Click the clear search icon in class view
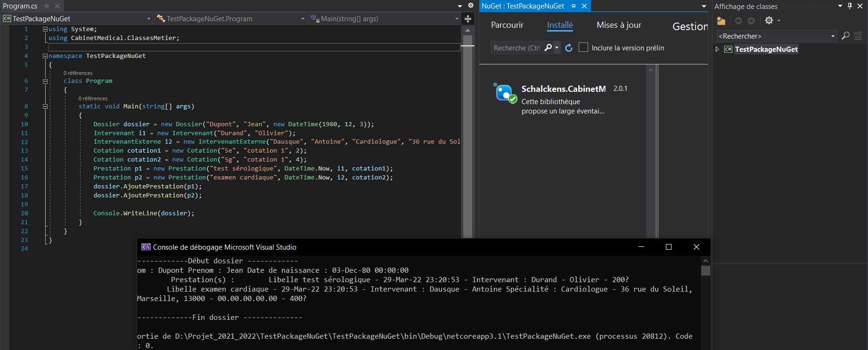This screenshot has width=868, height=350. coord(858,36)
